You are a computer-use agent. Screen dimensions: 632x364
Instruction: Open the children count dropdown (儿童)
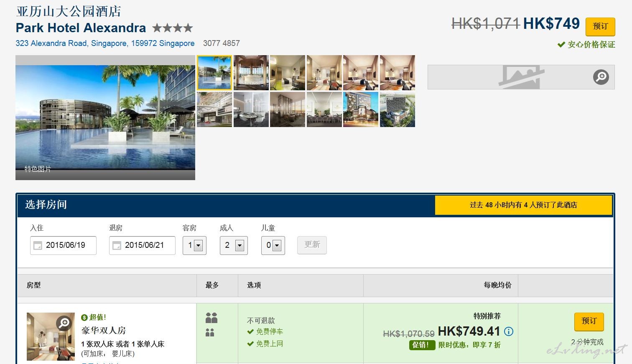273,245
